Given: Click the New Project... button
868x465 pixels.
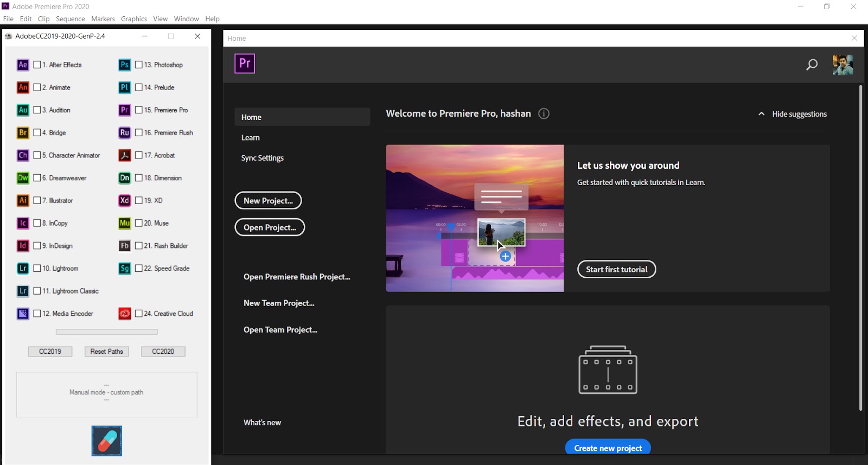Looking at the screenshot, I should click(x=268, y=201).
